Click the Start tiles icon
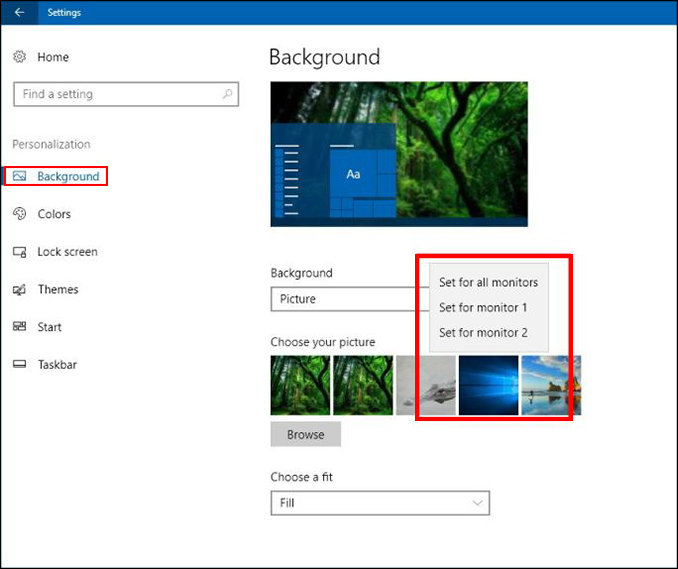This screenshot has width=678, height=569. click(x=19, y=326)
